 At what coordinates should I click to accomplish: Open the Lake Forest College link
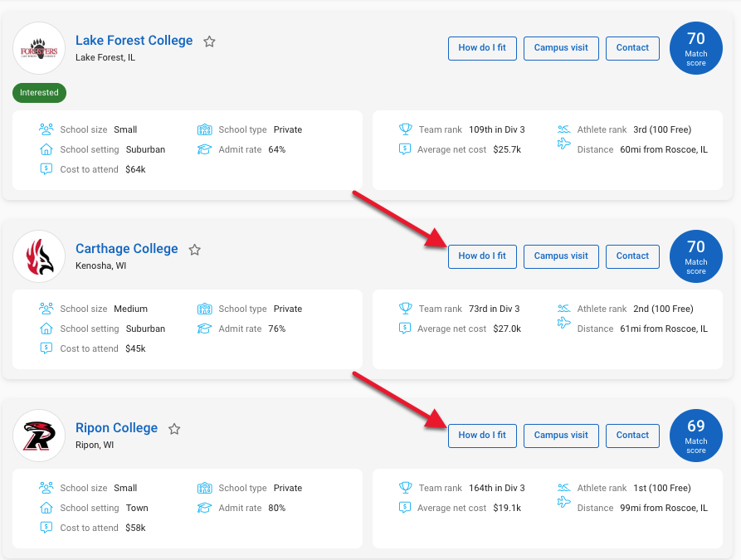point(134,41)
